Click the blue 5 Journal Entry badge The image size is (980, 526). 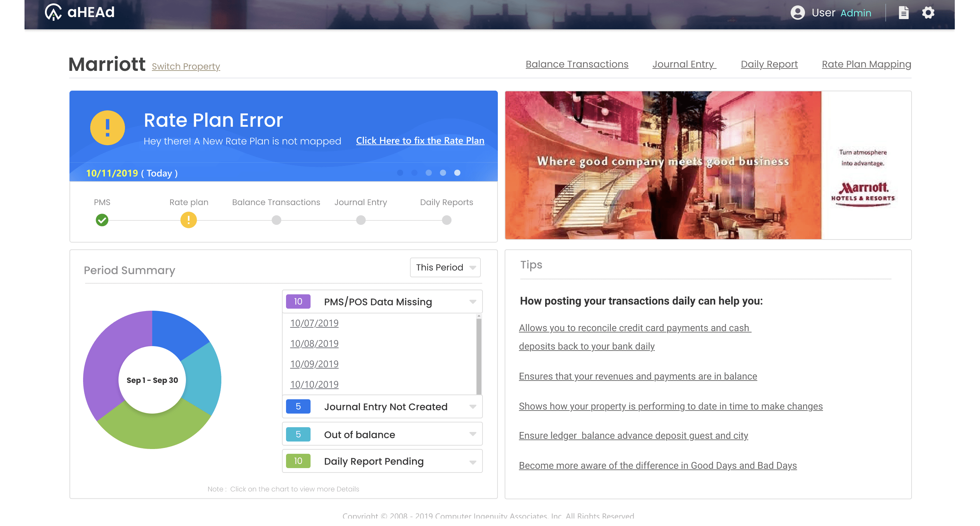click(298, 406)
